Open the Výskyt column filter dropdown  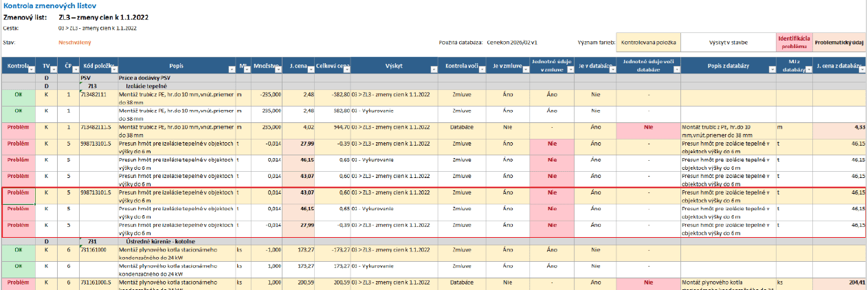433,69
